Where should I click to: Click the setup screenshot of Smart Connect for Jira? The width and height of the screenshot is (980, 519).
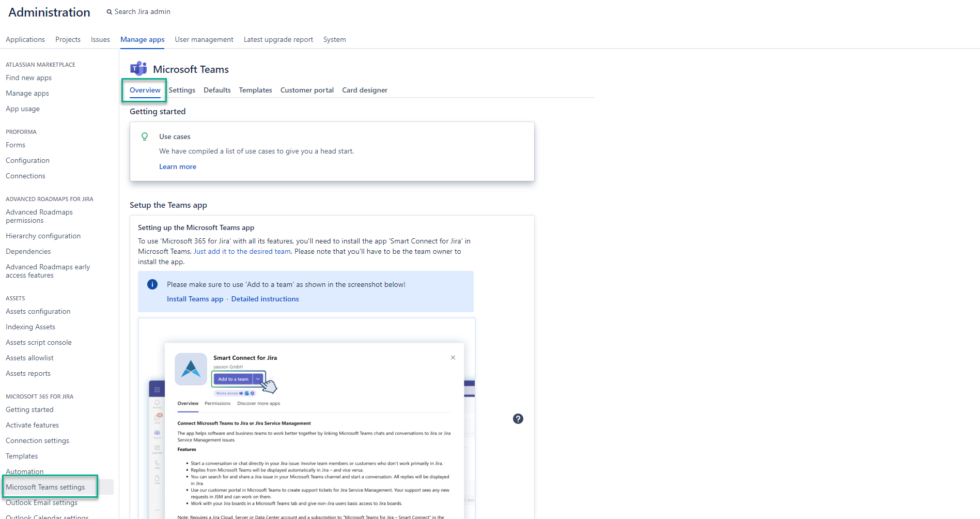(x=306, y=419)
